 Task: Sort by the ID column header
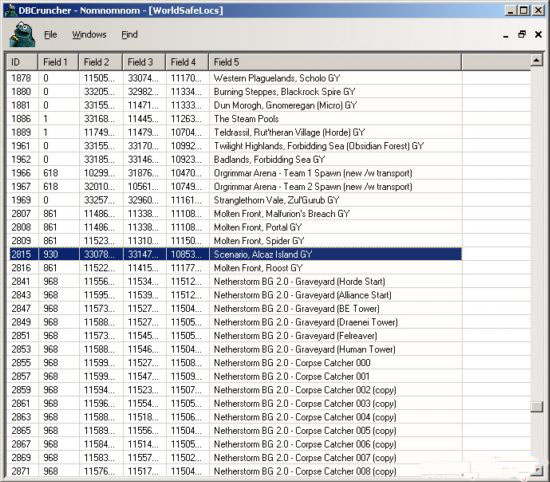coord(22,62)
